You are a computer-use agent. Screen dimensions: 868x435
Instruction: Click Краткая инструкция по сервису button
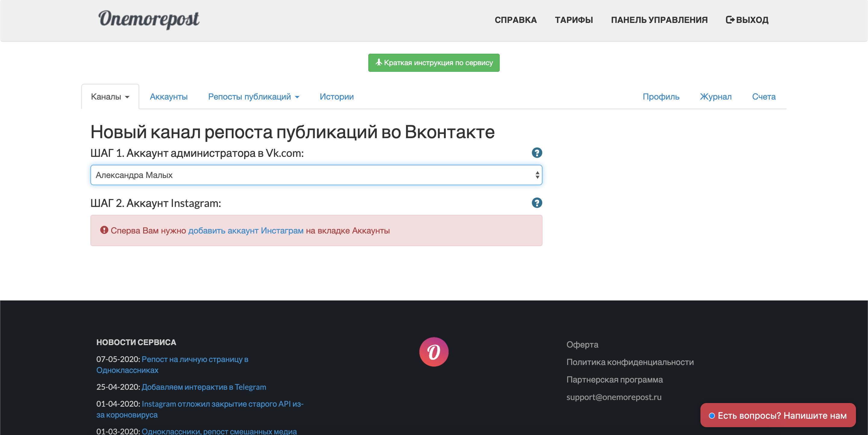434,63
